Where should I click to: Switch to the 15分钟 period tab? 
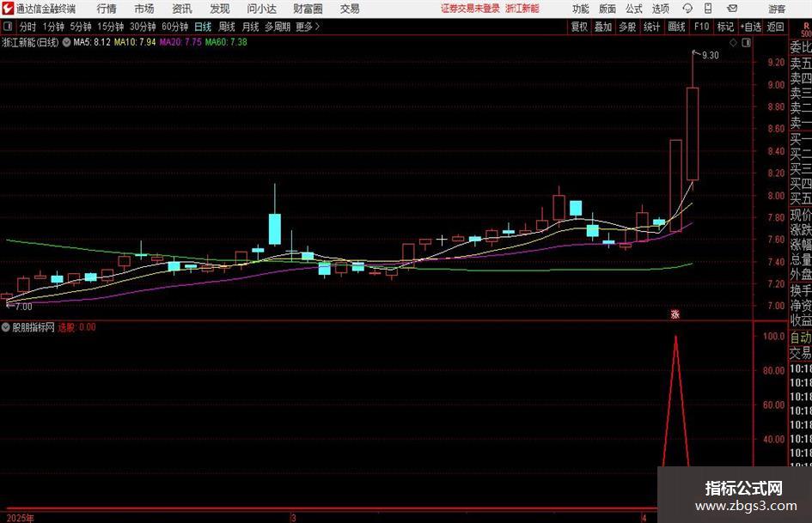pos(110,27)
